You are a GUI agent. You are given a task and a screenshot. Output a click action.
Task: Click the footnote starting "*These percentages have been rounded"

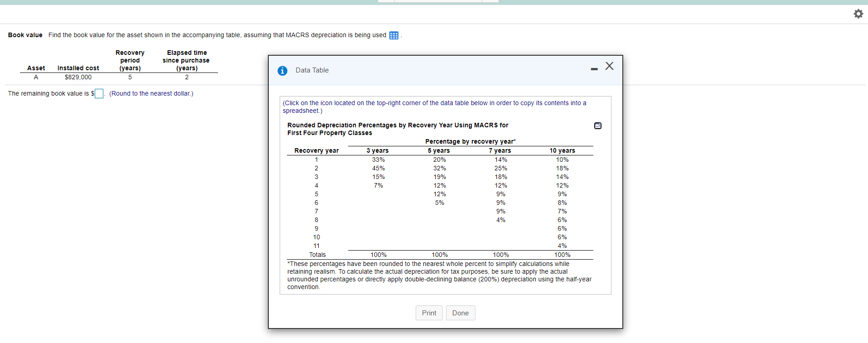click(x=439, y=275)
